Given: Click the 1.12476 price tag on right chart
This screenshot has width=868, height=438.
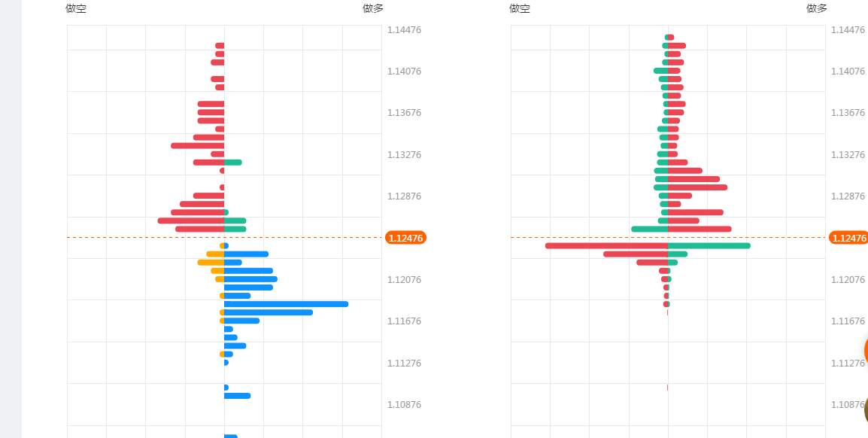Looking at the screenshot, I should [x=848, y=238].
